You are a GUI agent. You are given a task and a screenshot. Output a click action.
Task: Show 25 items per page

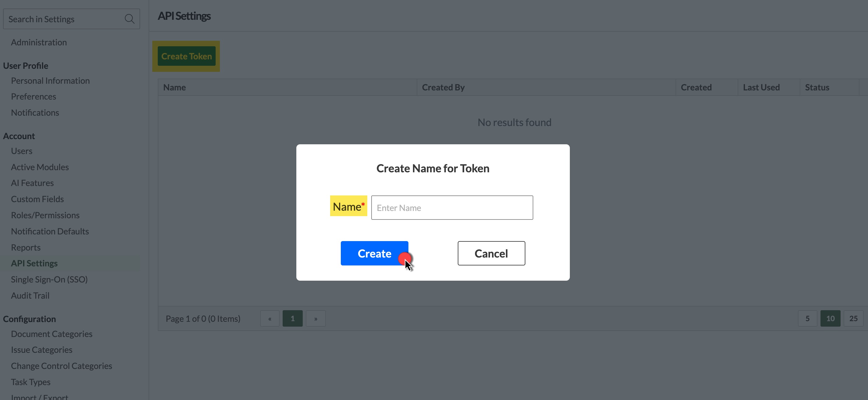click(853, 318)
